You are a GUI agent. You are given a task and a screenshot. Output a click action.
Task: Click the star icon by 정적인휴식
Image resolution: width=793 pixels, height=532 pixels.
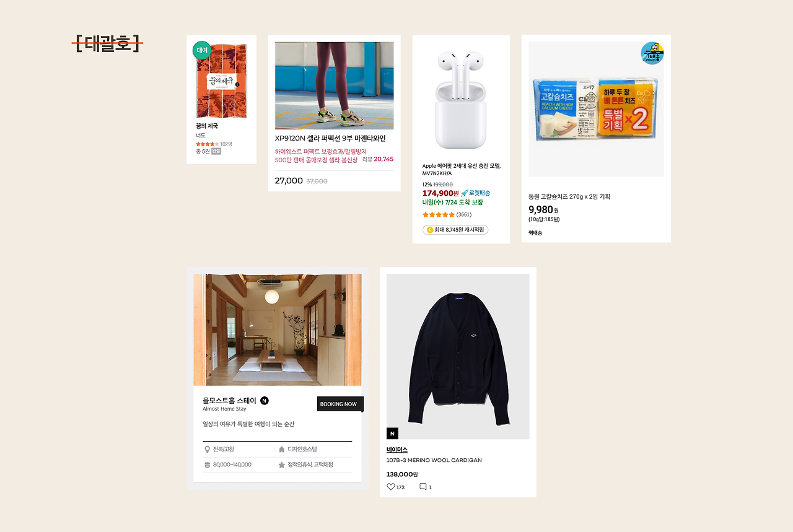point(281,464)
